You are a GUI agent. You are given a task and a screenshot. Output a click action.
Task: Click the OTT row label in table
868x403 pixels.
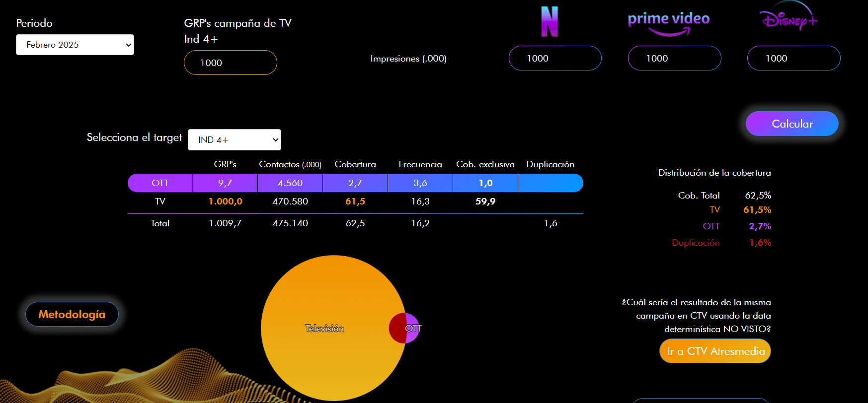point(160,183)
